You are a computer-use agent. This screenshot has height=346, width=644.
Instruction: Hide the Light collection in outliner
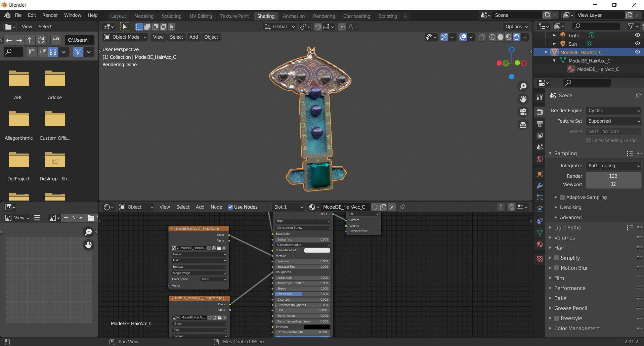(x=637, y=35)
